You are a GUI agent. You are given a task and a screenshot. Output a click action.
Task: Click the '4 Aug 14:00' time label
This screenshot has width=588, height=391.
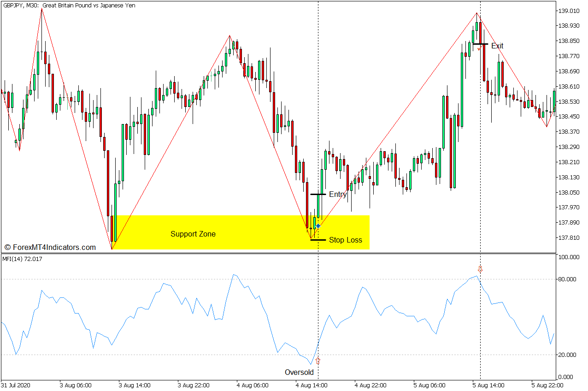click(x=312, y=385)
